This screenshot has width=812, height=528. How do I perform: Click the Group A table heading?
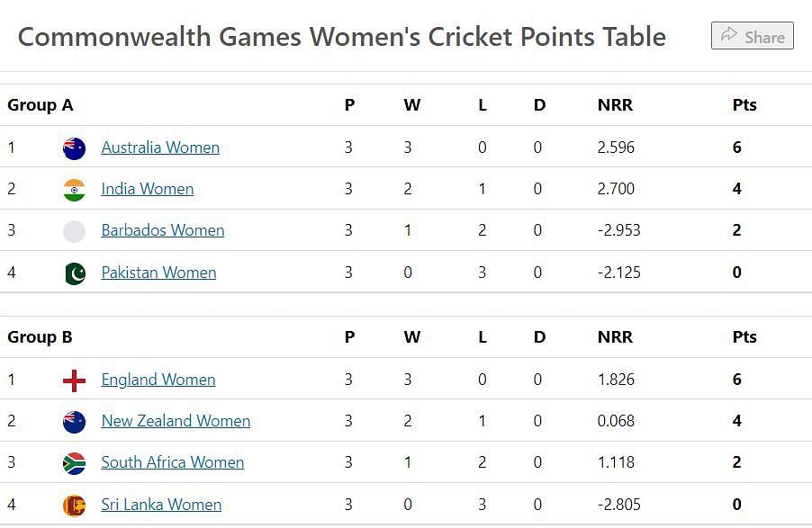point(41,105)
